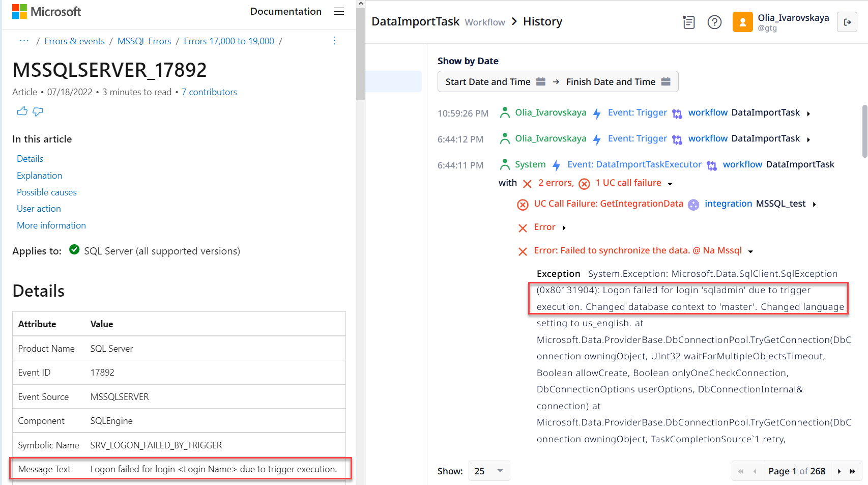Viewport: 868px width, 485px height.
Task: Jump to the Details section link
Action: click(30, 159)
